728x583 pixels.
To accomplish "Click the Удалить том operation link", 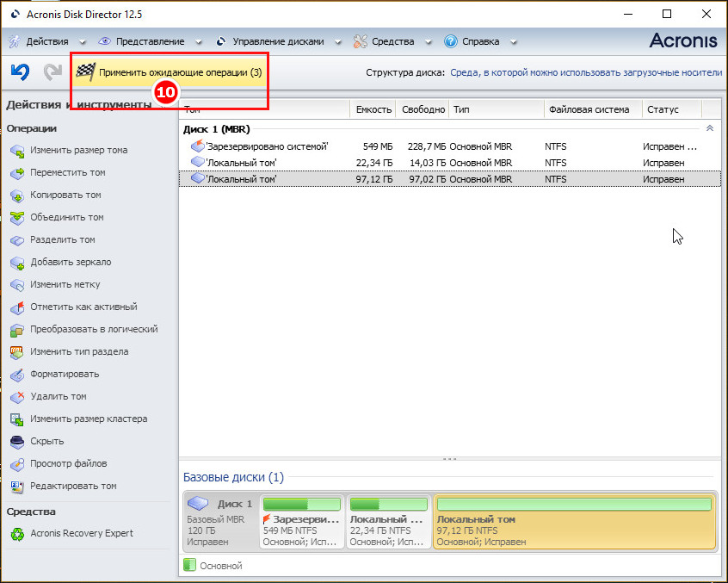I will (59, 396).
